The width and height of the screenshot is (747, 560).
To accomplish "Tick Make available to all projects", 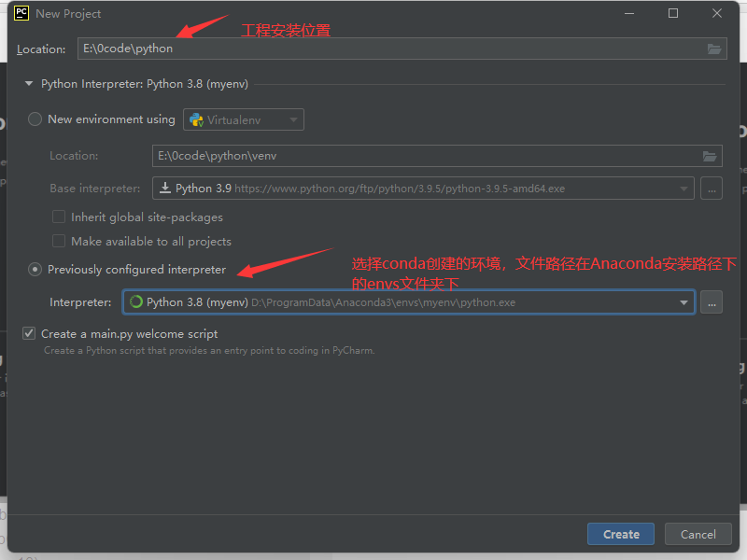I will pos(59,241).
